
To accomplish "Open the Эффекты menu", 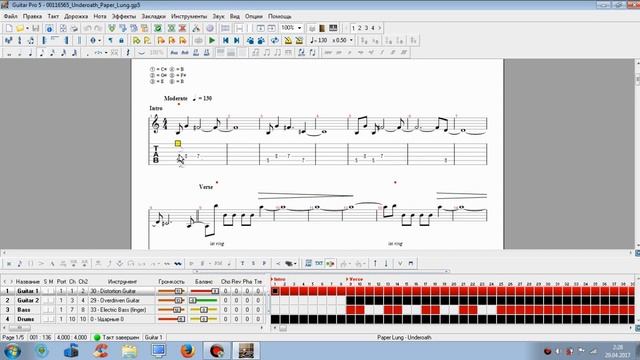I will click(x=124, y=16).
